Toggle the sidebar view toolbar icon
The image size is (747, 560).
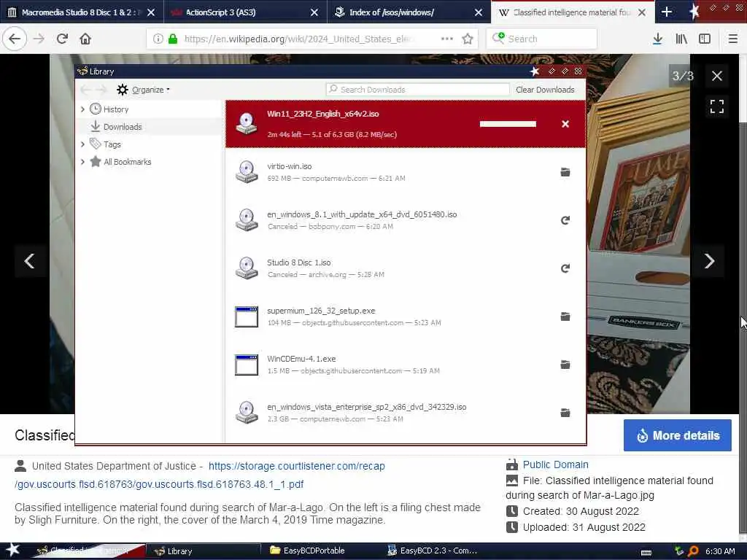(x=705, y=39)
